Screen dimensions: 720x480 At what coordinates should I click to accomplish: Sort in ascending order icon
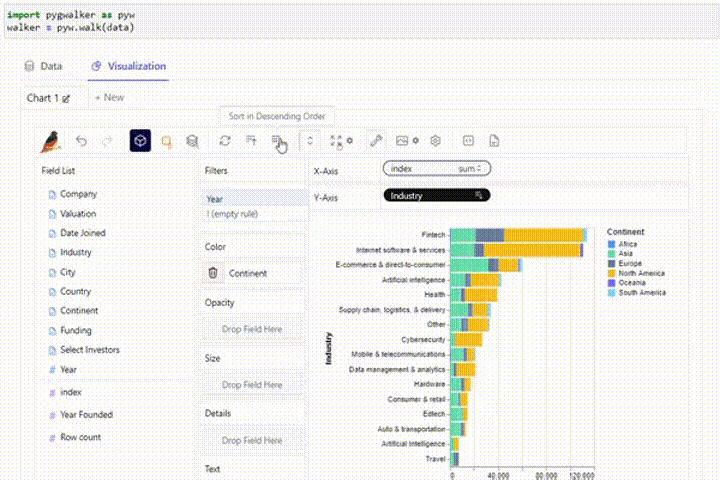[251, 141]
